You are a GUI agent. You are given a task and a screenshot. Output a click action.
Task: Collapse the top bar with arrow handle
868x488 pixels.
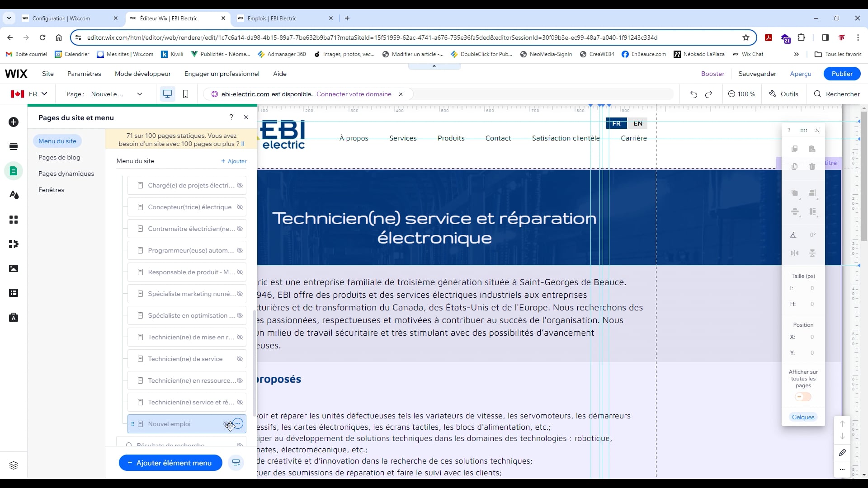[x=434, y=66]
